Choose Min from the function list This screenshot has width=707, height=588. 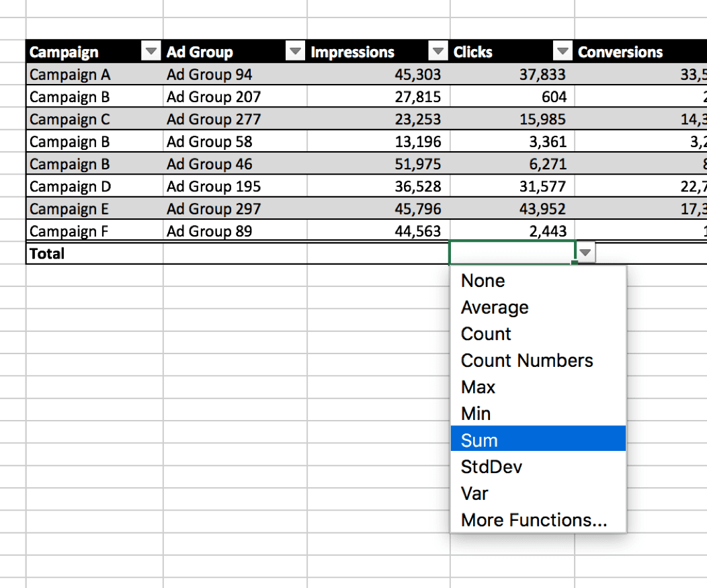click(x=538, y=413)
